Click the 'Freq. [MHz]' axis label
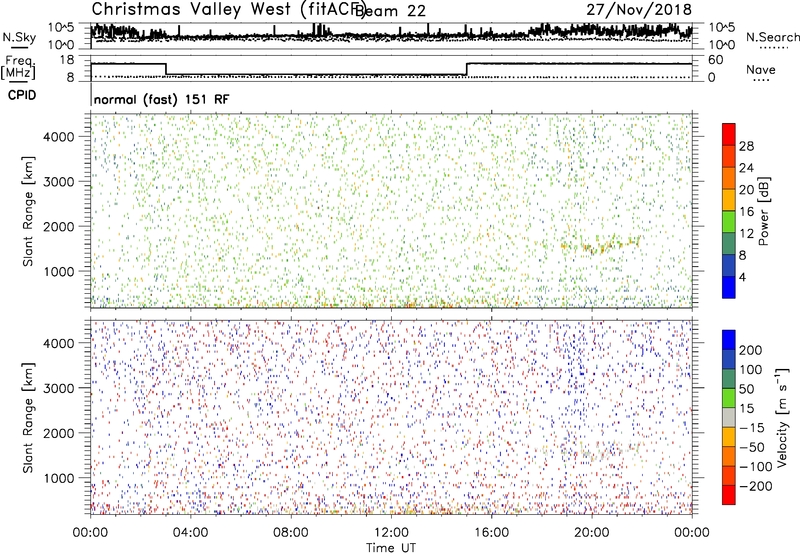 click(x=18, y=68)
